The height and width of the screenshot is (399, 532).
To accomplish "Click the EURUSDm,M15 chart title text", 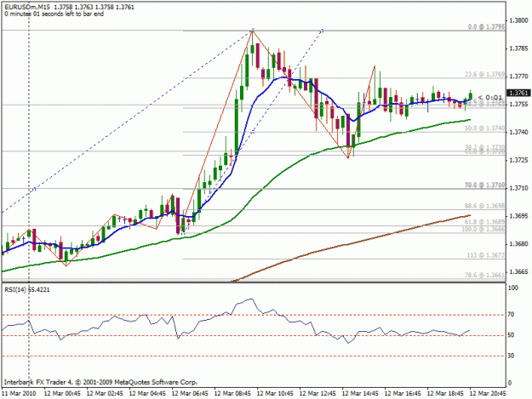I will point(26,7).
